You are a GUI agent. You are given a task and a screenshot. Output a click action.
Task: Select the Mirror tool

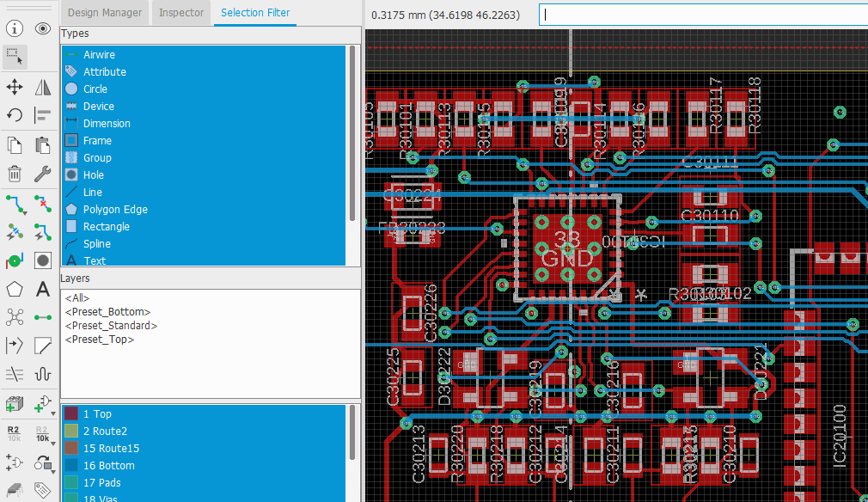(x=43, y=87)
